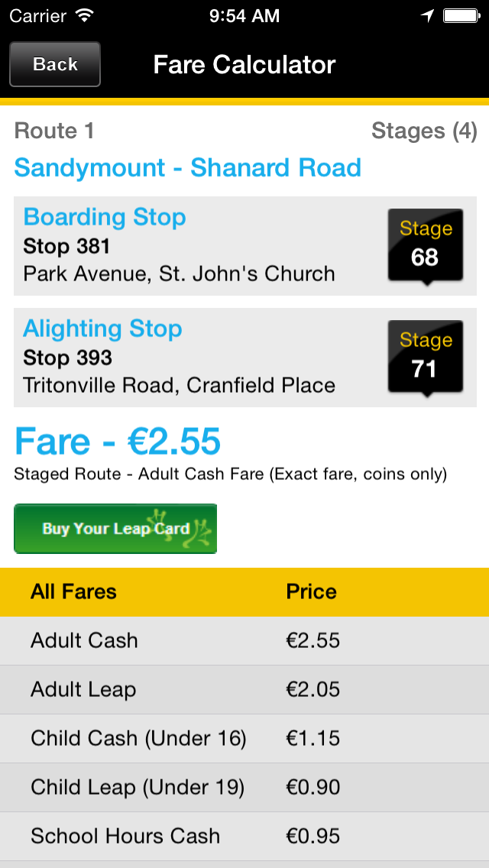Tap the Adult Cash fare row

[244, 640]
